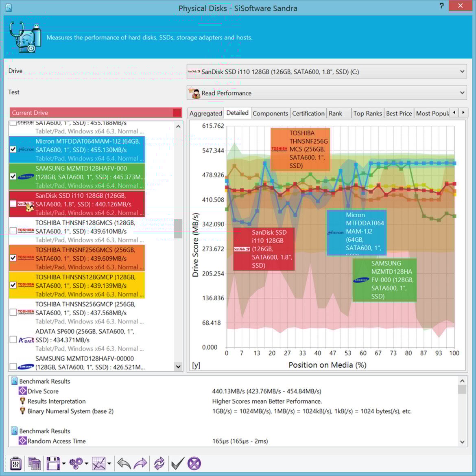Click the Sandra window icon in title bar
The image size is (476, 476).
(x=9, y=8)
